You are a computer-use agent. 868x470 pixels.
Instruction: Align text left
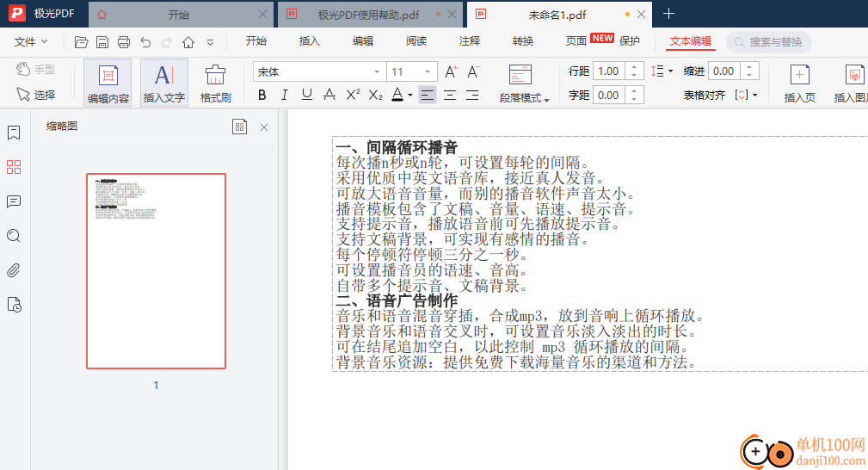(428, 96)
